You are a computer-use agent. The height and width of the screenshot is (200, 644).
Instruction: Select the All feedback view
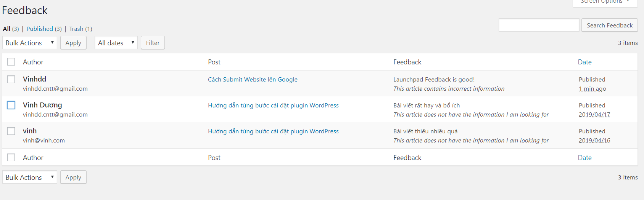tap(6, 29)
